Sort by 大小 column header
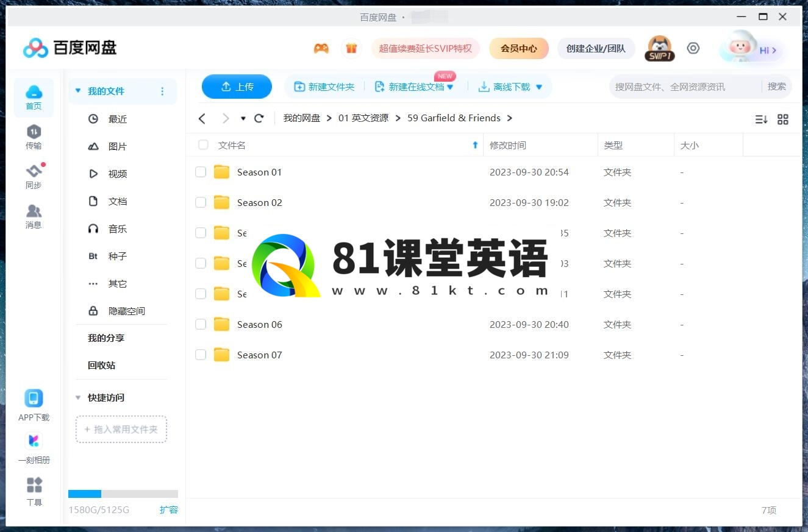The height and width of the screenshot is (532, 808). (x=690, y=146)
